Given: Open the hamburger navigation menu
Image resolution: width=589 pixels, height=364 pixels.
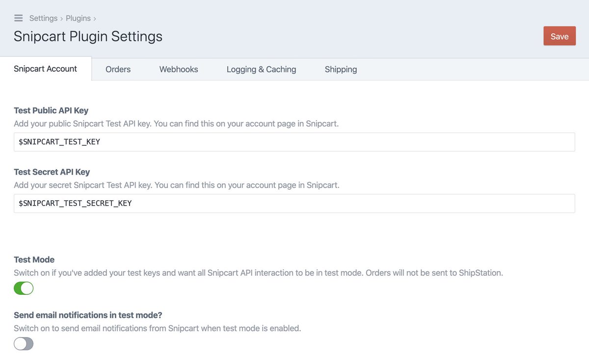Looking at the screenshot, I should click(x=18, y=18).
